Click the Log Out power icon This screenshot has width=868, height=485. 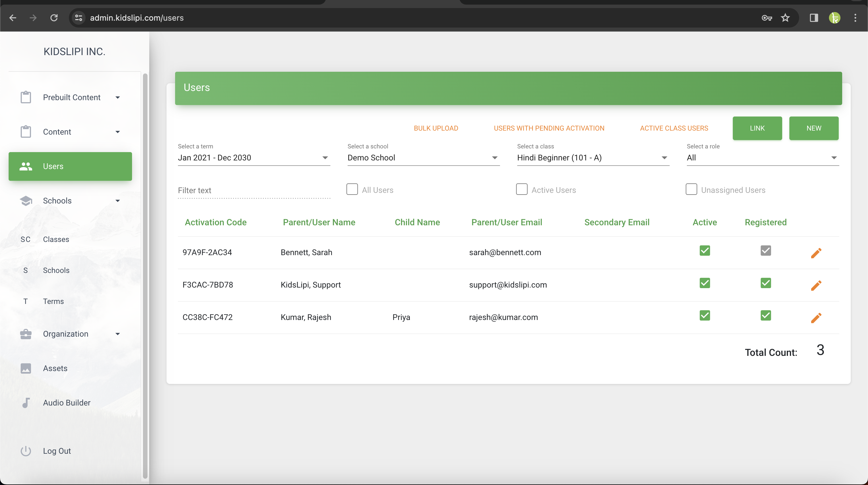[x=26, y=451]
